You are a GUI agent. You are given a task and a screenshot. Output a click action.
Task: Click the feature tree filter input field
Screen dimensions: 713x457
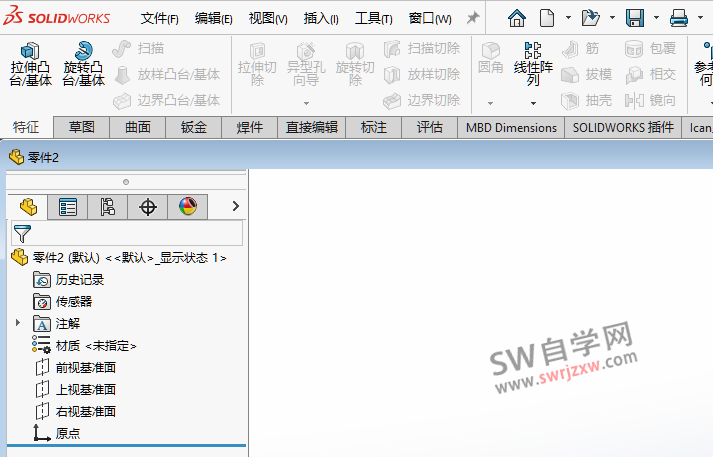(127, 234)
